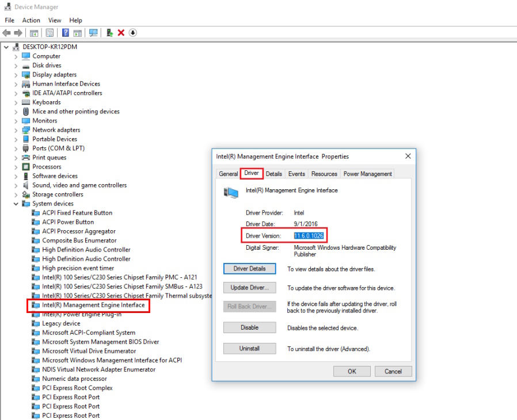Click the Mice and other pointing devices icon

point(26,112)
